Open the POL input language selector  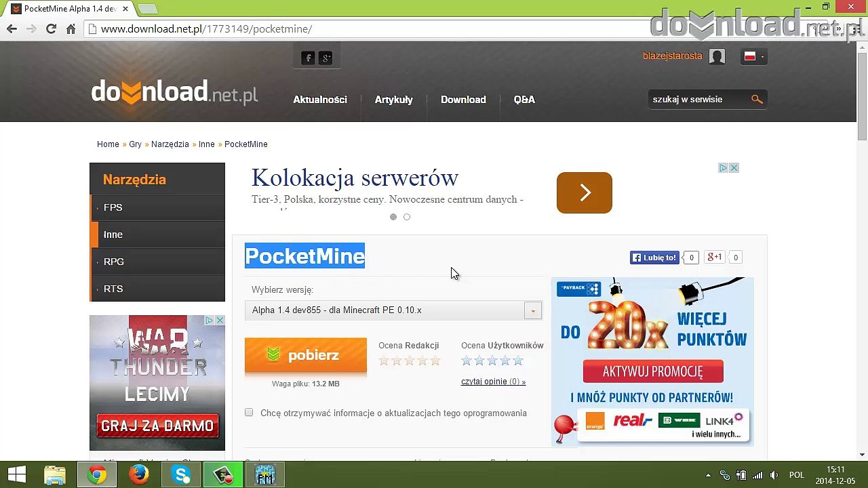(797, 475)
